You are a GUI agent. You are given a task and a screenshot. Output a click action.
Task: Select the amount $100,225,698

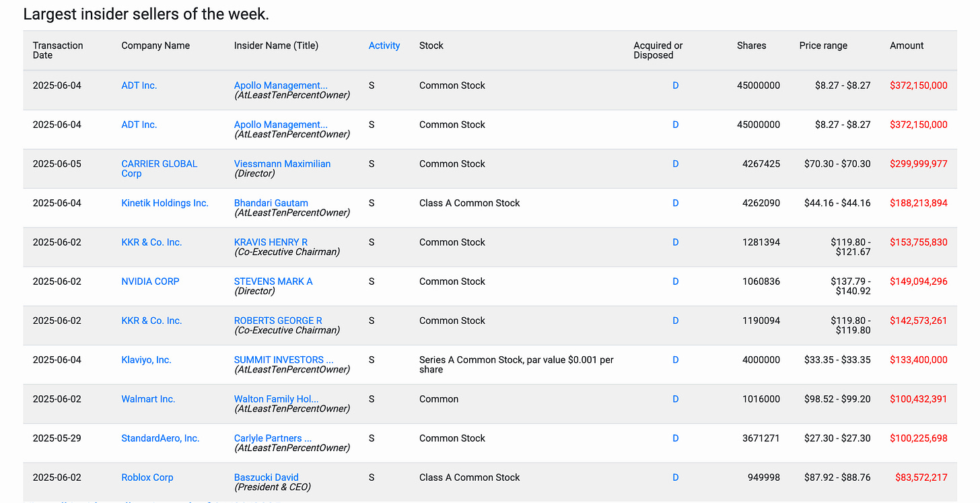tap(918, 438)
